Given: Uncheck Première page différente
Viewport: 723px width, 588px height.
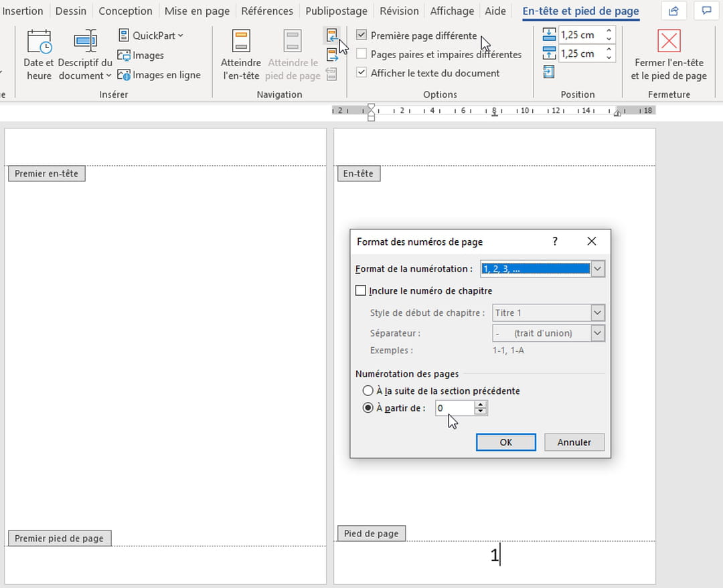Looking at the screenshot, I should 361,35.
